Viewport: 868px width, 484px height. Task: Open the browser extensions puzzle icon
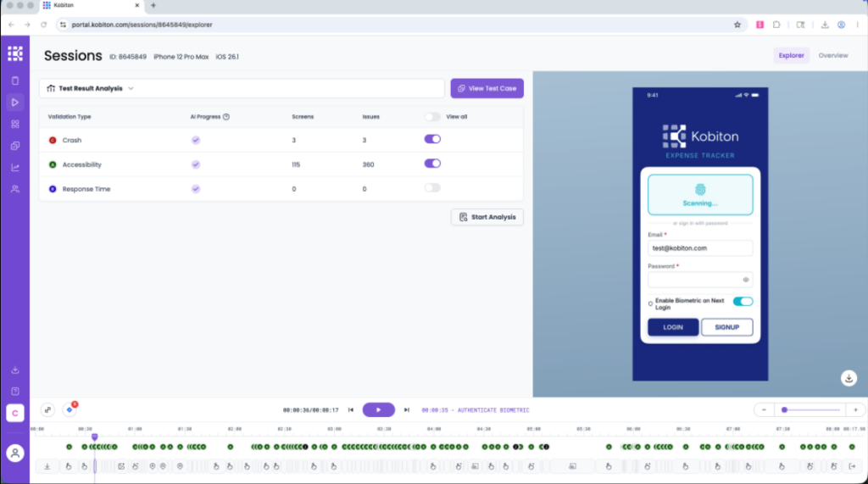pos(776,25)
